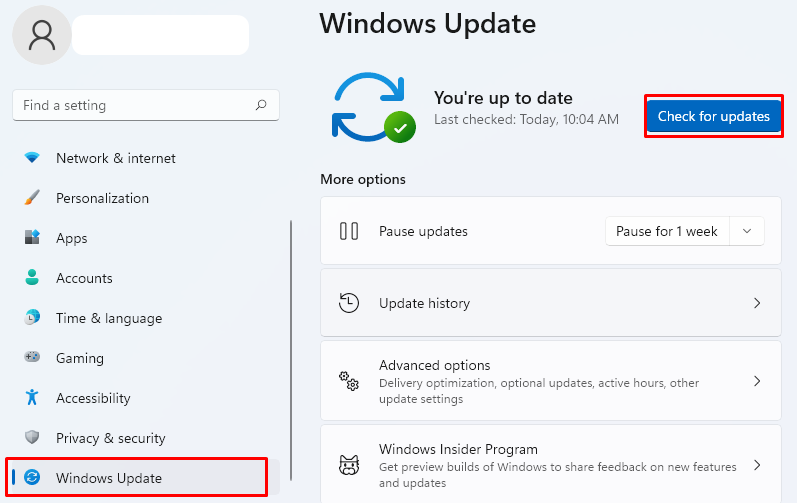Click the Windows Update sync status icon

point(373,108)
